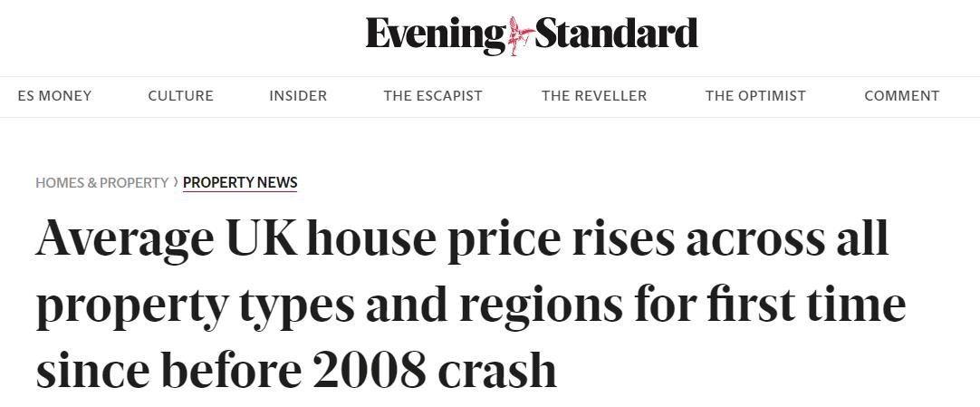Select The Escapist in the navigation bar
Image resolution: width=980 pixels, height=407 pixels.
click(x=433, y=96)
